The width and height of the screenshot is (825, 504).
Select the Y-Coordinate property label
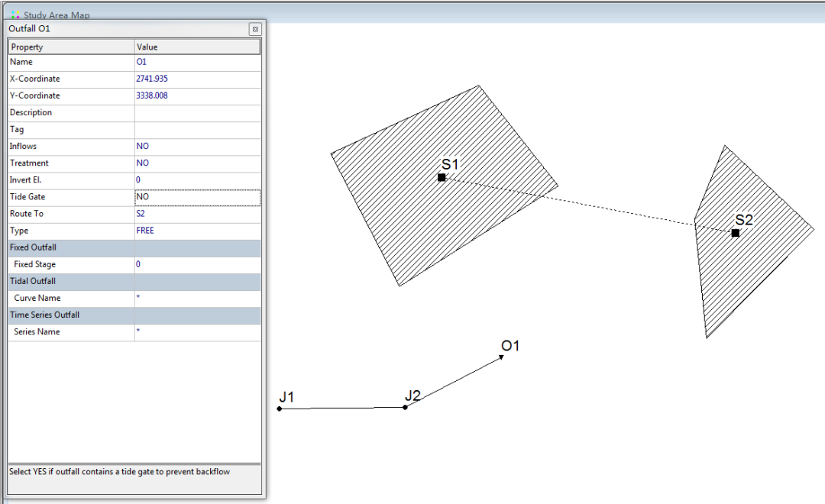click(34, 95)
